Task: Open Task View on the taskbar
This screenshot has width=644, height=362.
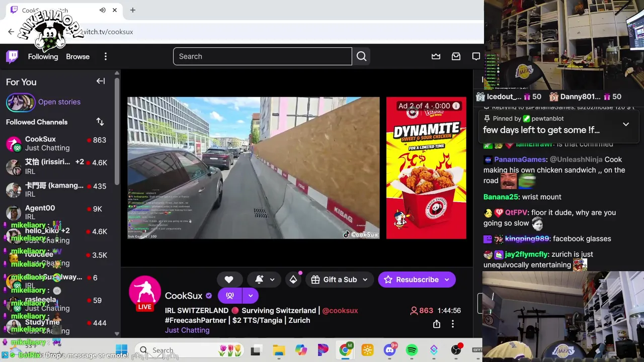Action: (x=256, y=350)
